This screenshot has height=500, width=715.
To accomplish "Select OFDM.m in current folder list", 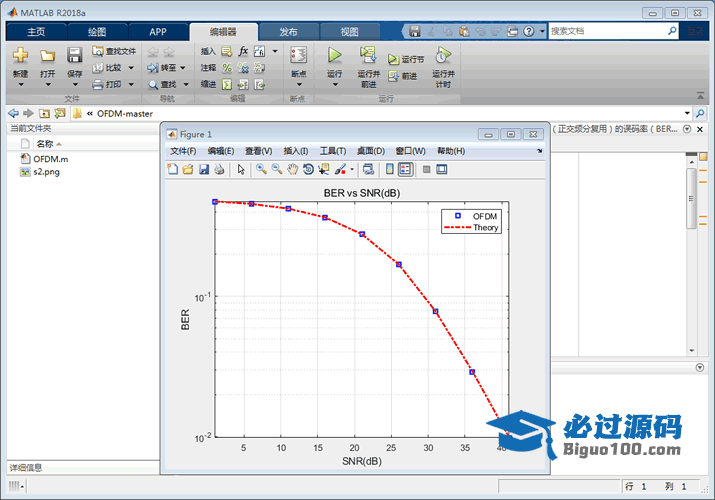I will point(50,159).
